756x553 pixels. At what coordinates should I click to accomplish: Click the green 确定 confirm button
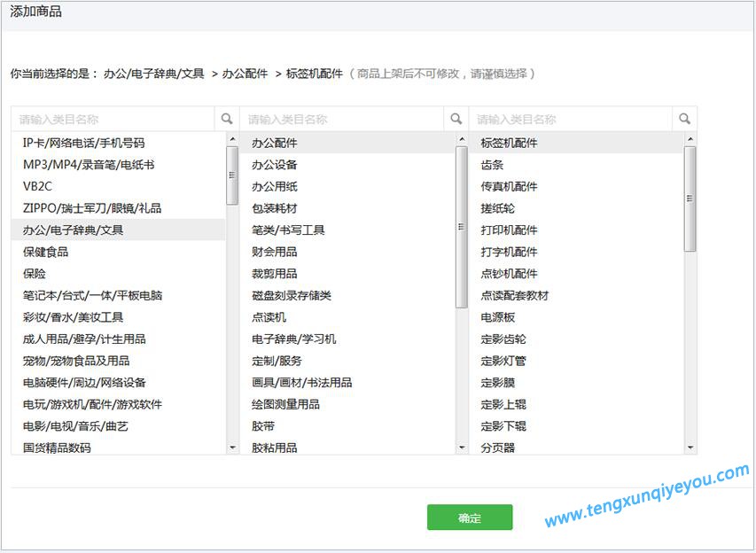click(470, 518)
